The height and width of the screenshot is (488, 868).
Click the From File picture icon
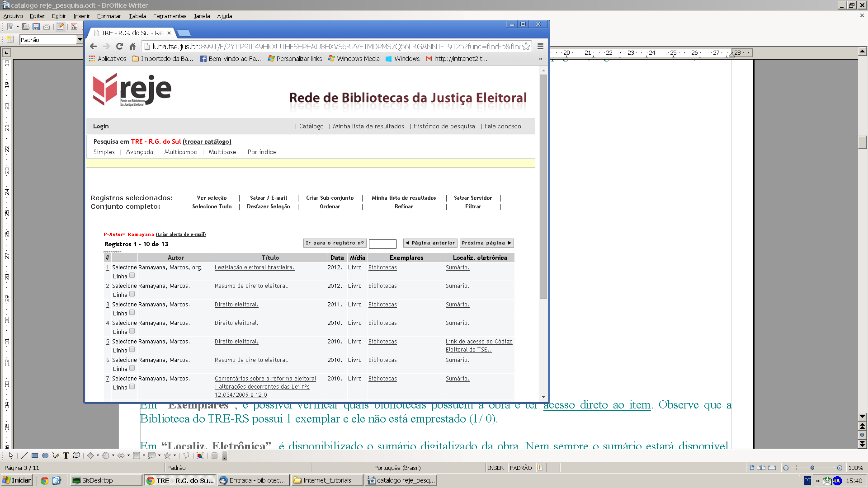[x=200, y=455]
